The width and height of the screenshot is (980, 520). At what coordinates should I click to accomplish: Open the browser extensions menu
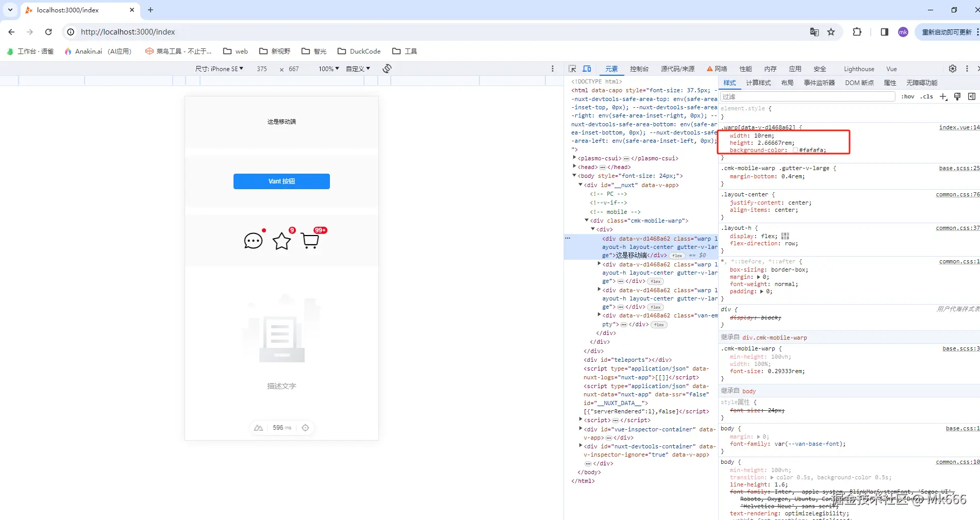pyautogui.click(x=857, y=32)
